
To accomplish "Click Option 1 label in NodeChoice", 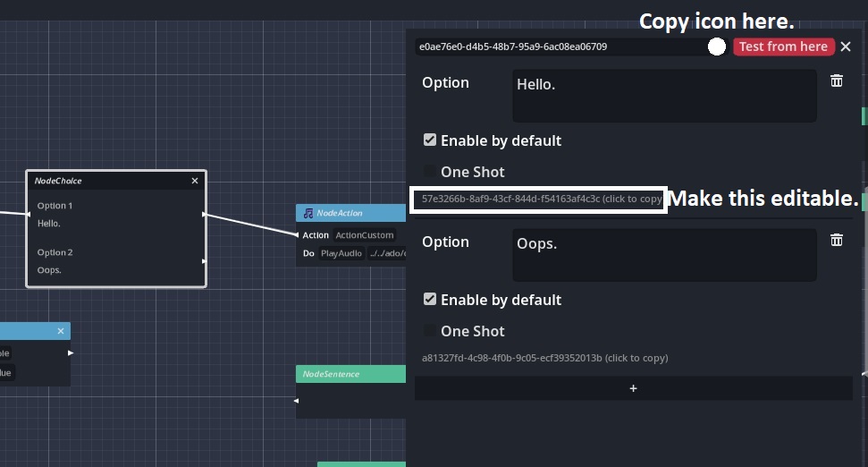I will tap(55, 206).
